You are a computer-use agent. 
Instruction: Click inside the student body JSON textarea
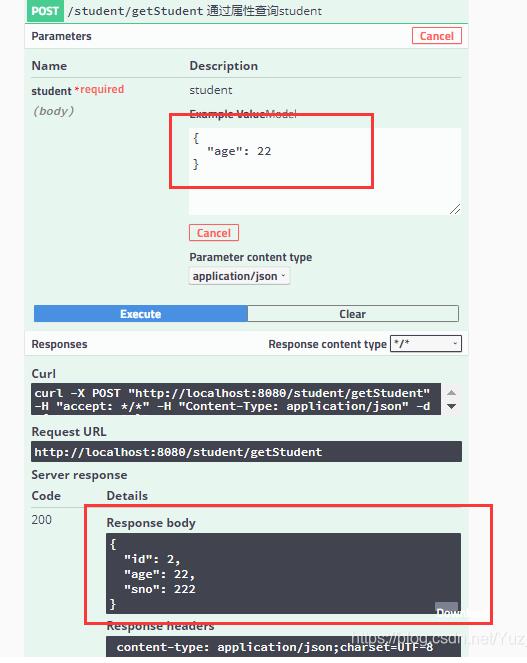tap(325, 171)
